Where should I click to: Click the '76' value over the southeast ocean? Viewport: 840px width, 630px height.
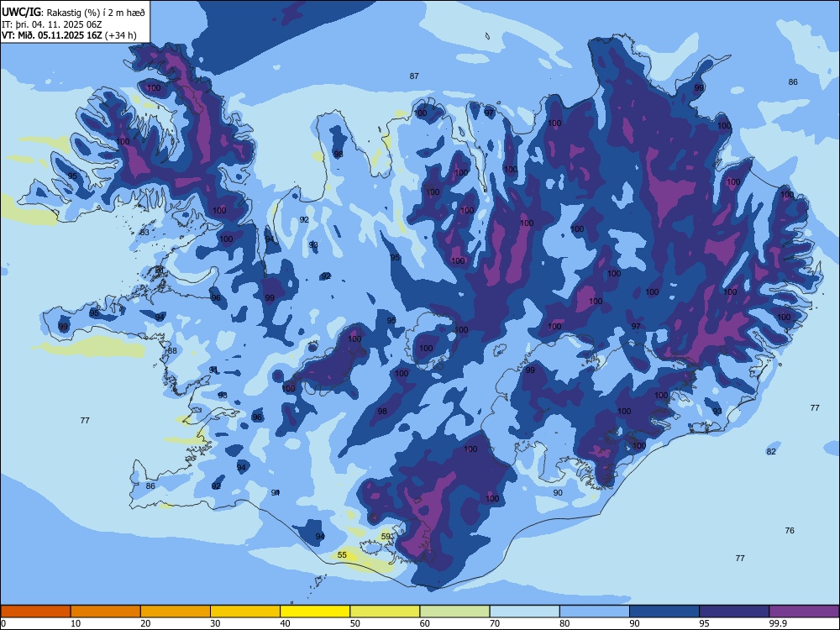[x=790, y=530]
